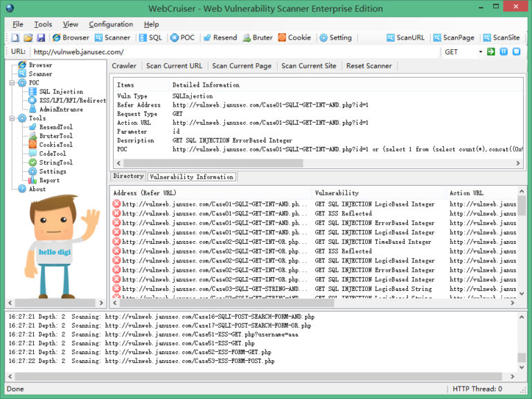Click the ScanPage button
Screen dimensions: 532x399
coord(454,37)
